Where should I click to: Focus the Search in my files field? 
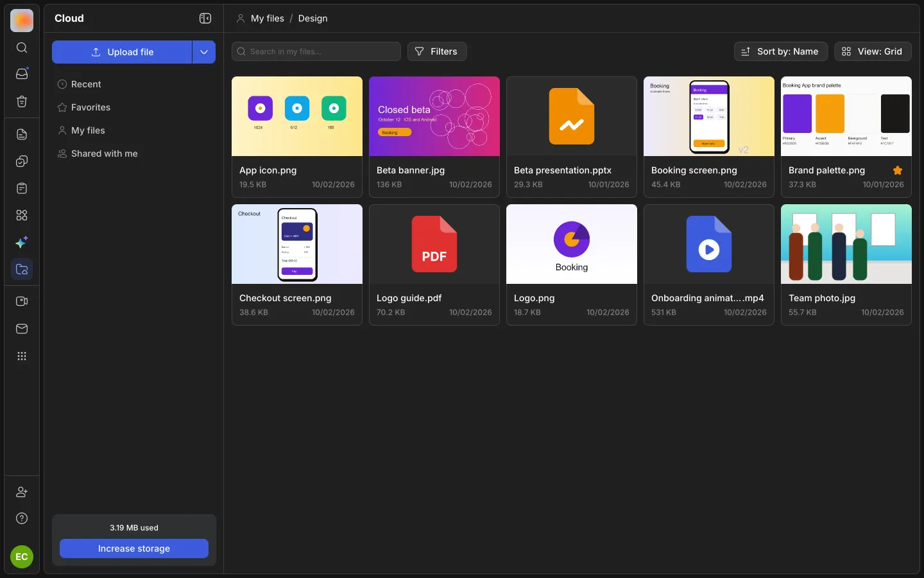[x=316, y=51]
